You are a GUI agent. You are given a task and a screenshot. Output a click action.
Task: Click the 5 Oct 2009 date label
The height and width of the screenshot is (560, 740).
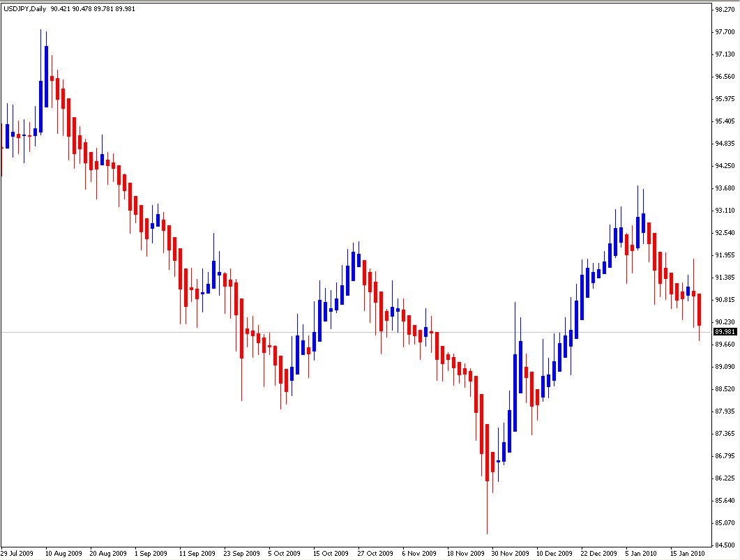pyautogui.click(x=284, y=553)
